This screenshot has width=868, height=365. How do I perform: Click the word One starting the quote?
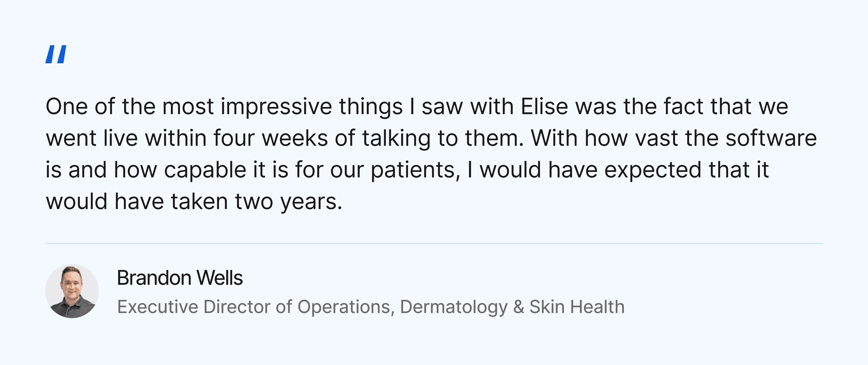tap(67, 106)
